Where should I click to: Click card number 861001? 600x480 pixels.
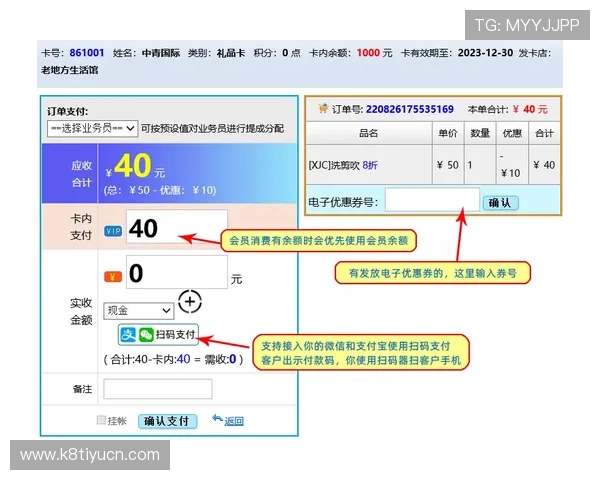tap(86, 53)
